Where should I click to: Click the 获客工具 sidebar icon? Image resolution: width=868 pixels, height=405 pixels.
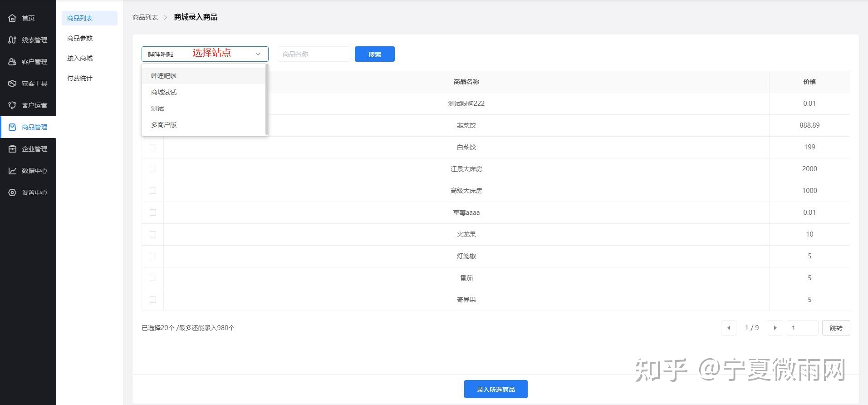pyautogui.click(x=12, y=84)
